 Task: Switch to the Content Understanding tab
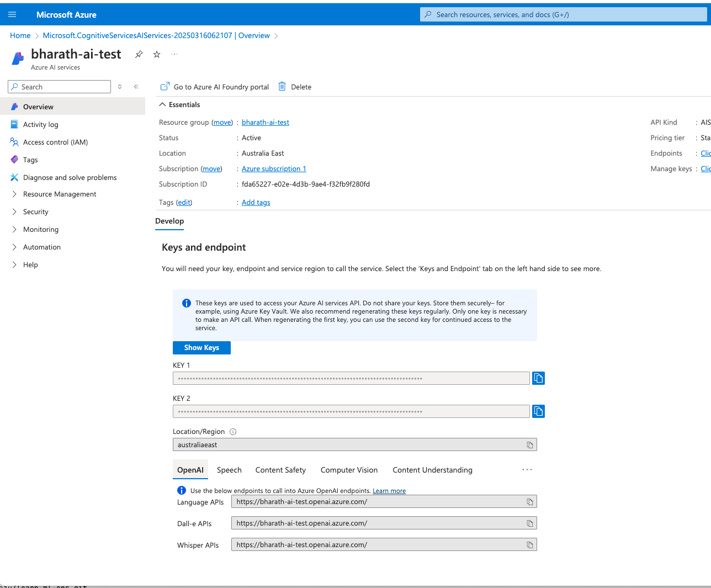pos(432,470)
